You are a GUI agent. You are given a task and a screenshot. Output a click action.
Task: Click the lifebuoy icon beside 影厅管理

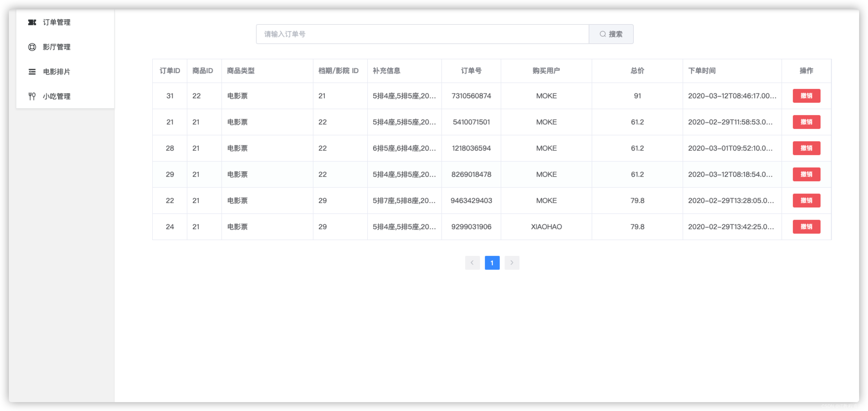click(32, 47)
